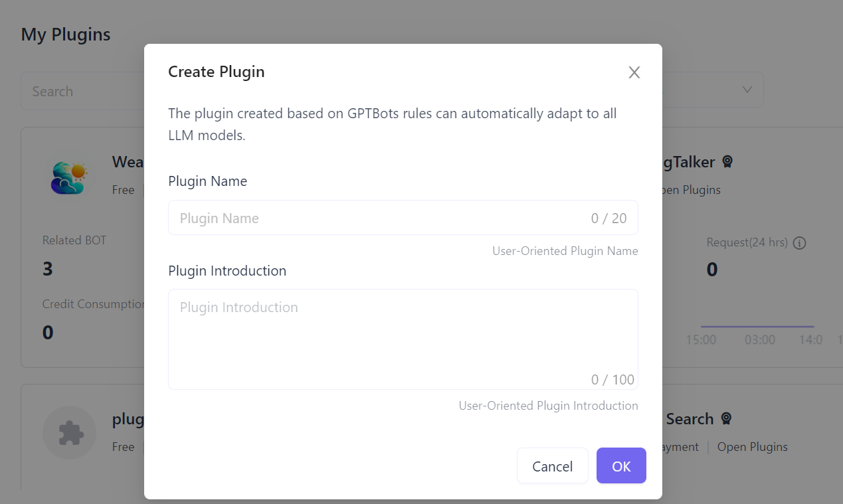Click the Weather plugin icon

click(x=68, y=178)
